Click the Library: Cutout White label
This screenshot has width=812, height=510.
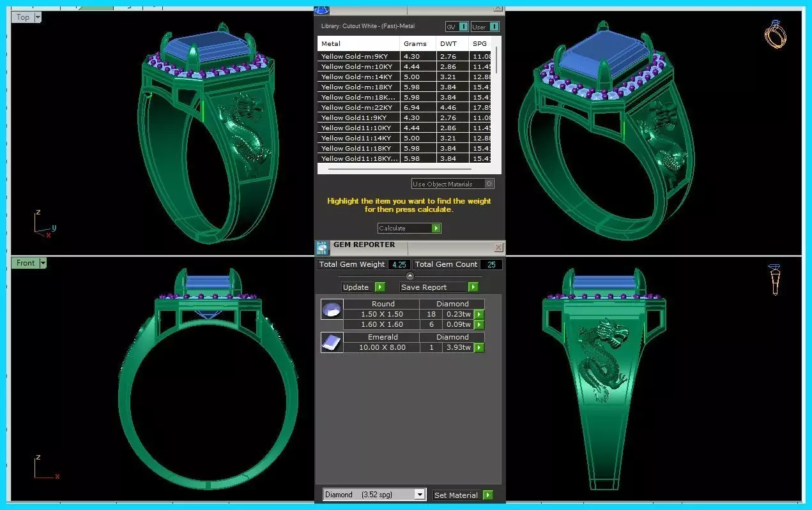pyautogui.click(x=368, y=26)
